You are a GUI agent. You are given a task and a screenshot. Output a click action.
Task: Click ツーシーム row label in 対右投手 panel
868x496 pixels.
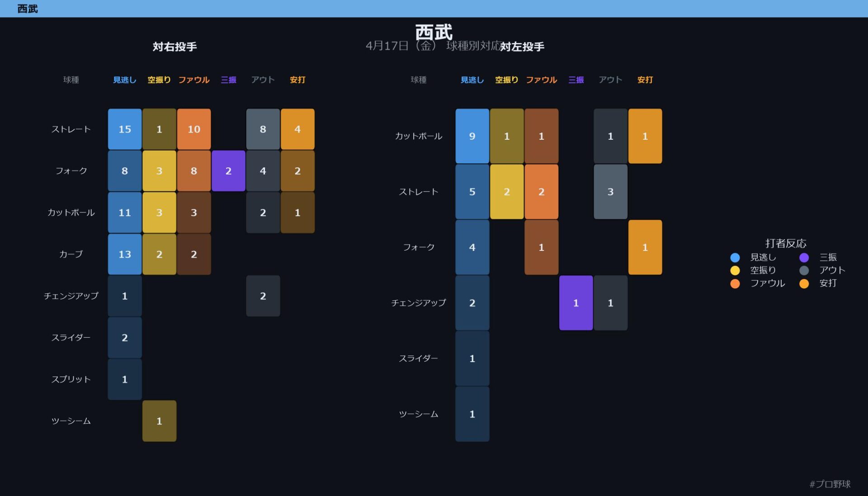tap(71, 421)
